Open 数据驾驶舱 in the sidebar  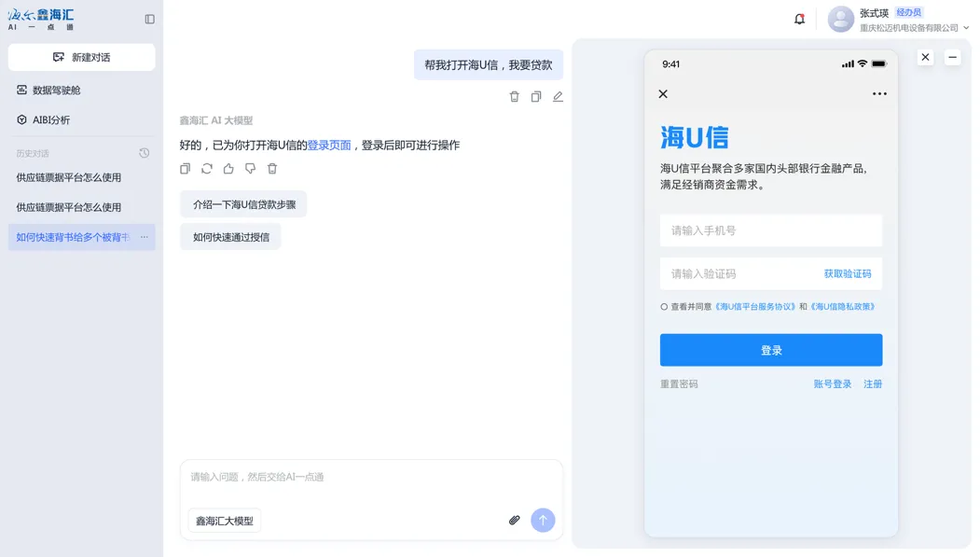coord(56,91)
